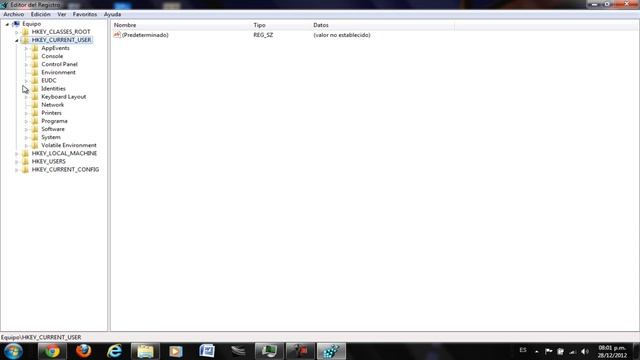Select the (Predeterminado) value name
The image size is (640, 360).
145,35
